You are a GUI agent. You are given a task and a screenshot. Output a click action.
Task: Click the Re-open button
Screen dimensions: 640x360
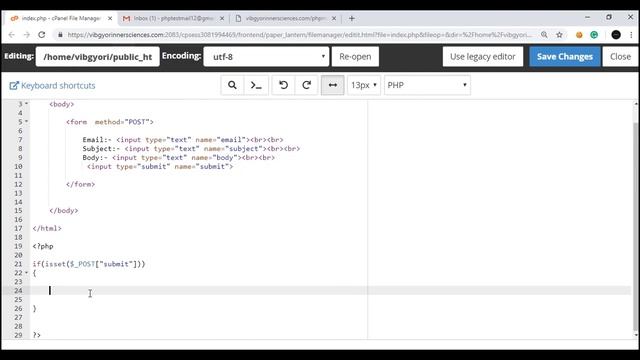[355, 56]
